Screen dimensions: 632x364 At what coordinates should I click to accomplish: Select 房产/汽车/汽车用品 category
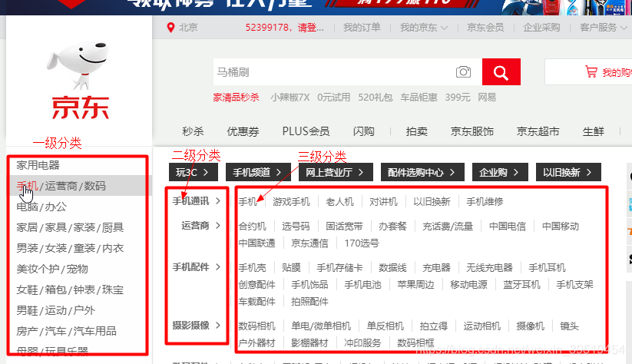pyautogui.click(x=66, y=331)
